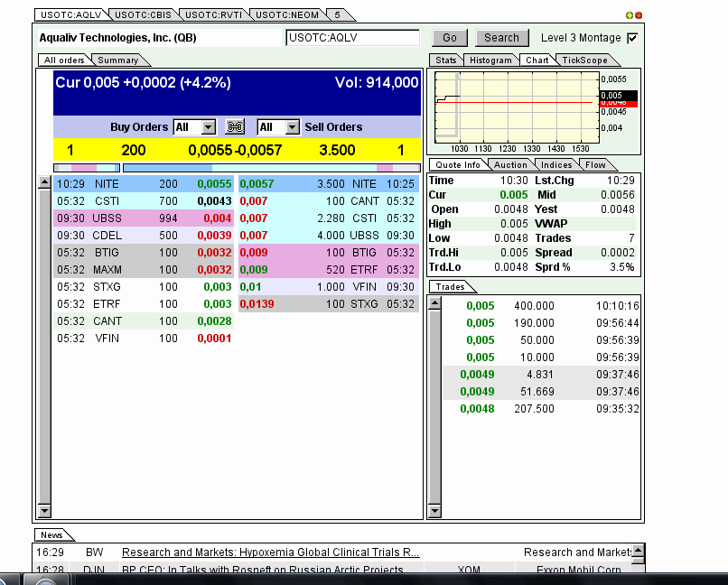Switch to the USOTC:NEOM tab

287,14
